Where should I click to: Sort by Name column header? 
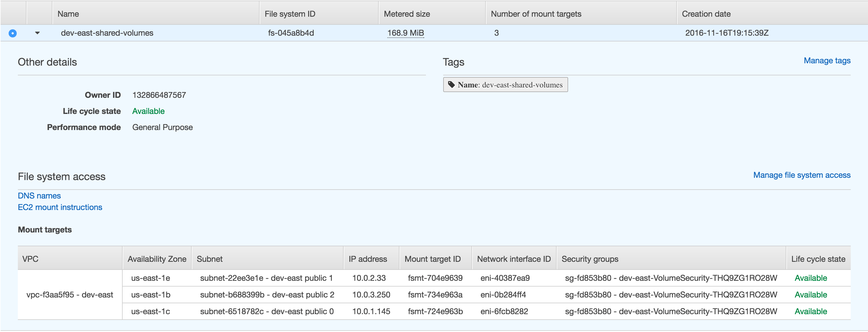[68, 14]
